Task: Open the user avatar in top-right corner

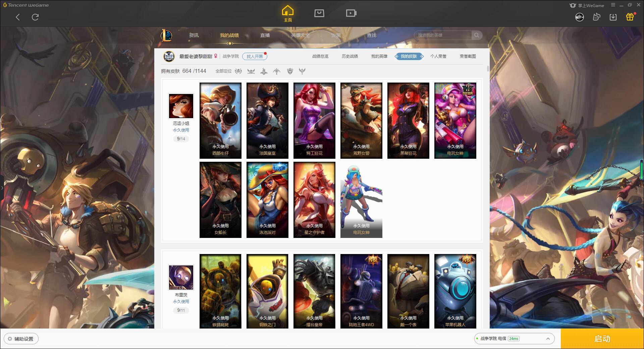Action: point(579,17)
